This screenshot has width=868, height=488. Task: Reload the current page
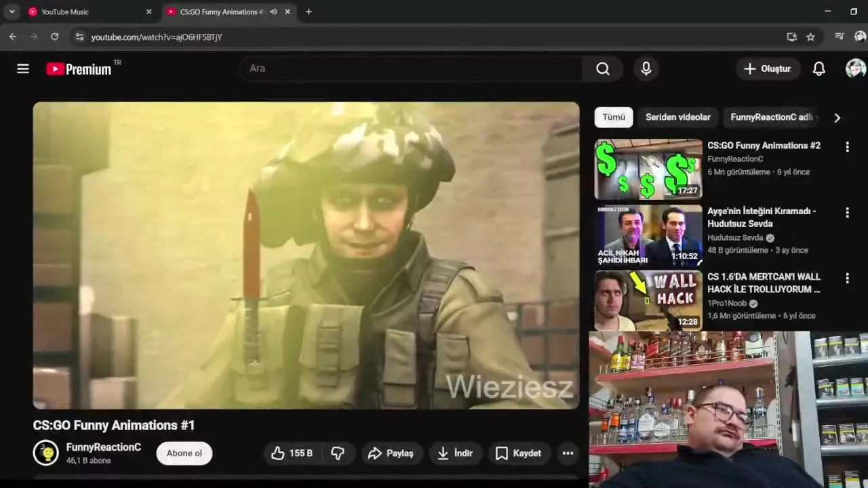pos(55,37)
